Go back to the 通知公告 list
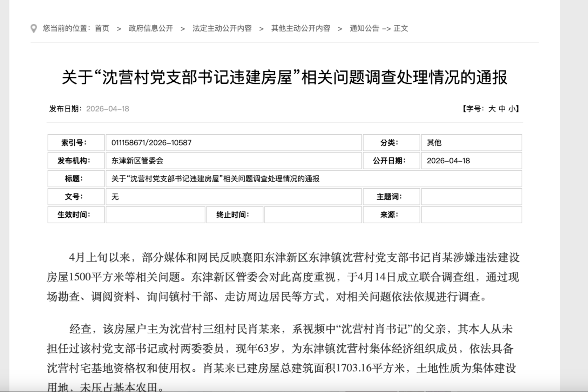Screen dimensions: 588x392 tap(364, 28)
